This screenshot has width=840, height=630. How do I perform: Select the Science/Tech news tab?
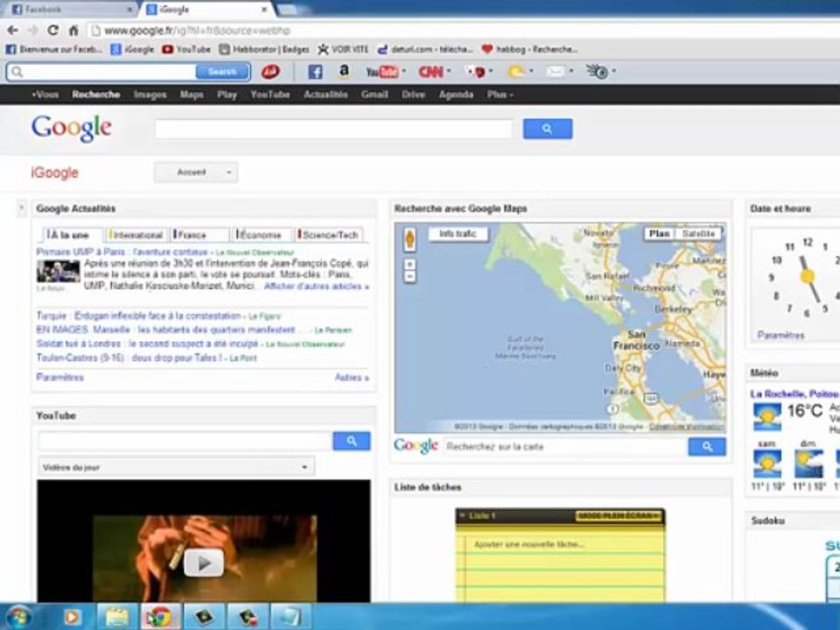coord(330,234)
